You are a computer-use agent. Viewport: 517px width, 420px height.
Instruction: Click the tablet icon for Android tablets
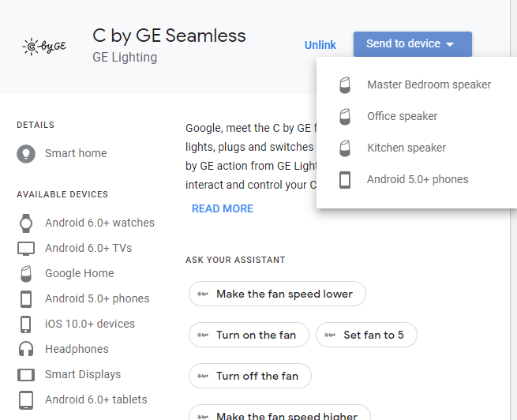click(x=26, y=400)
